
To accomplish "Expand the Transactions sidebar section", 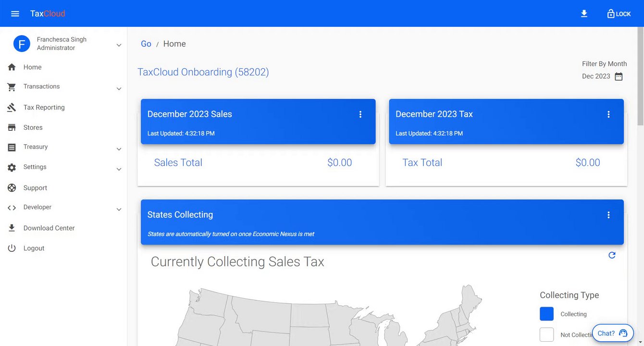I will pyautogui.click(x=119, y=89).
